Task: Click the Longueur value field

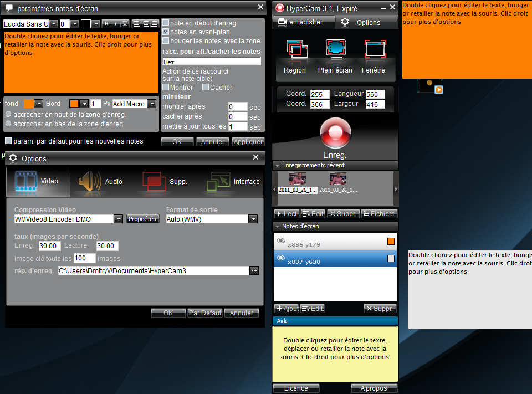Action: click(375, 94)
